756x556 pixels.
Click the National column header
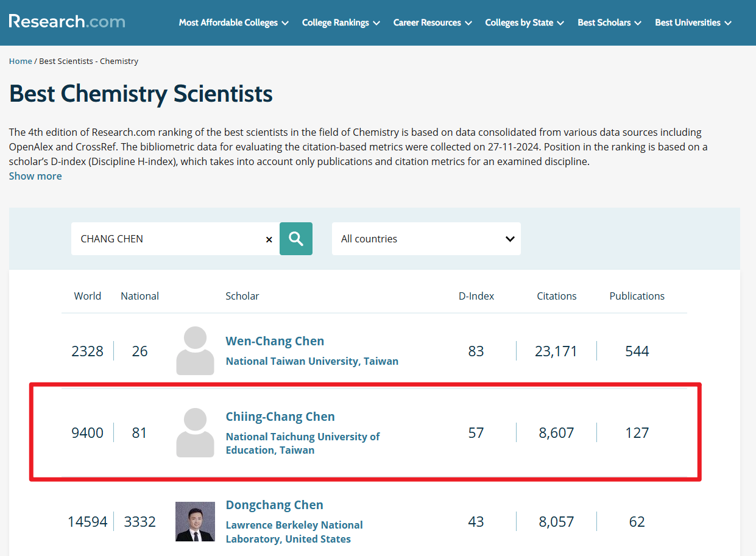click(140, 296)
